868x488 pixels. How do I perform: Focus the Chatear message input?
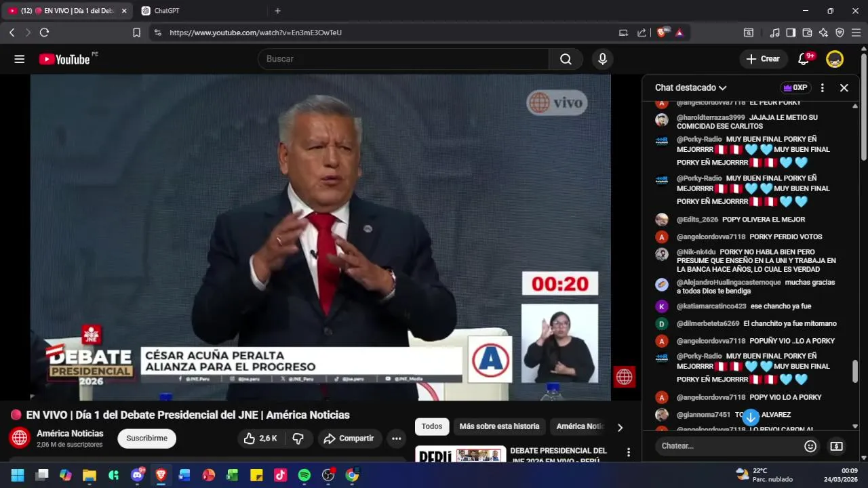coord(730,446)
